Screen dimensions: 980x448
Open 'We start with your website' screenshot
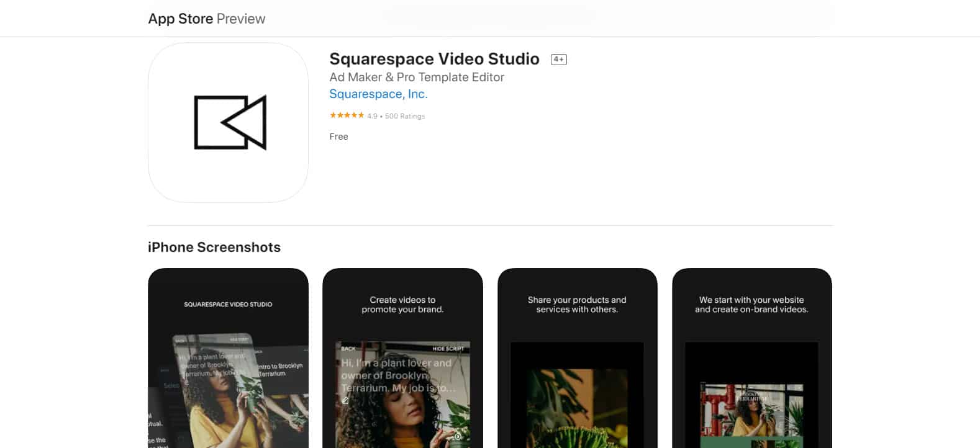(751, 358)
